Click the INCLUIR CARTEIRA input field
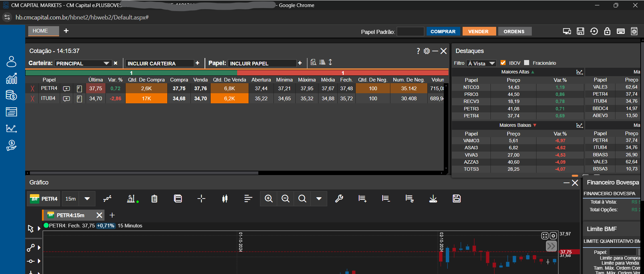 point(160,63)
